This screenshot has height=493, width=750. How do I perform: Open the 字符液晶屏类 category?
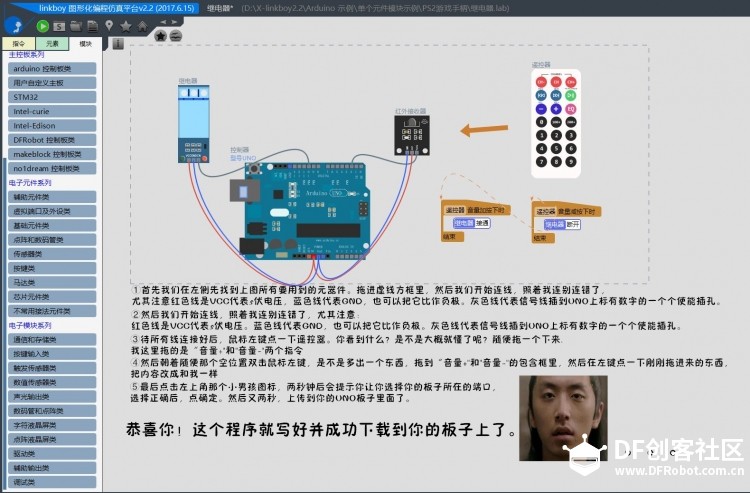[52, 425]
